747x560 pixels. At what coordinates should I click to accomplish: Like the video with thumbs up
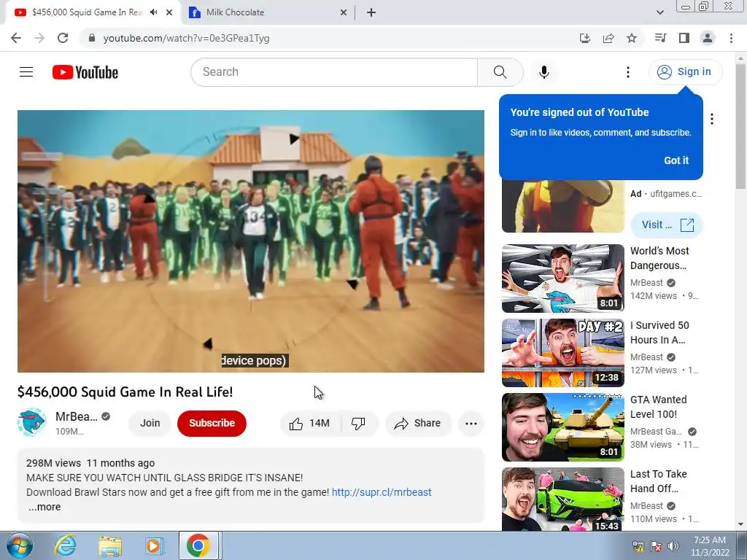[309, 424]
